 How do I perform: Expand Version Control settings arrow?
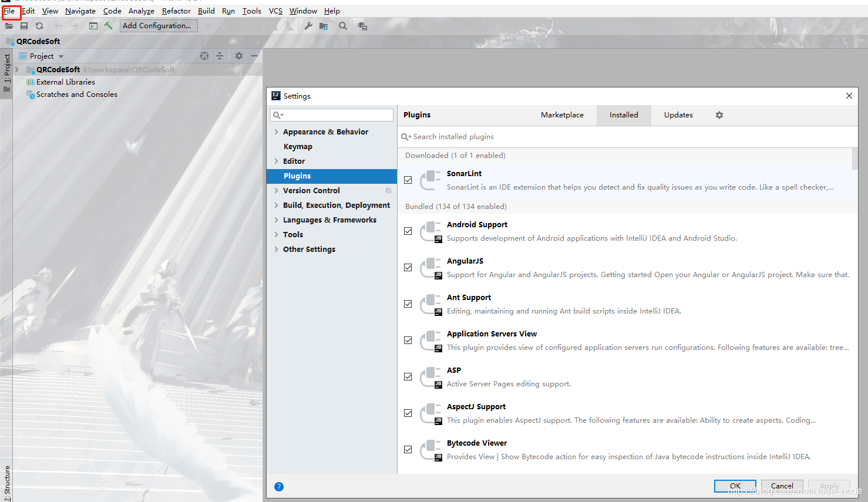tap(276, 191)
